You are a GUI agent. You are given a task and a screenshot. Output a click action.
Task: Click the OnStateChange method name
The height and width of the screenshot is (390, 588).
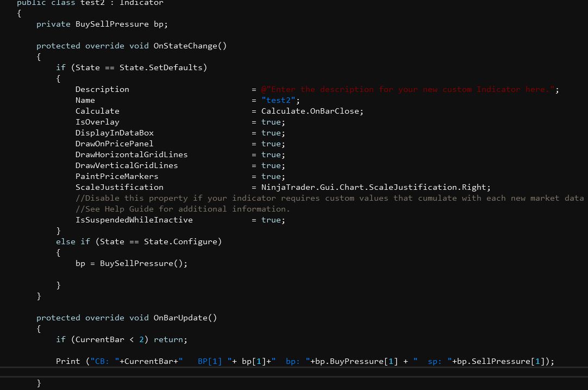point(185,46)
